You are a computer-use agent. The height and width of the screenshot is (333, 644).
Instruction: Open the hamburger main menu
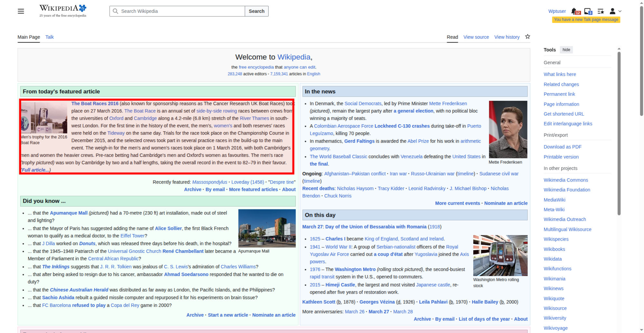[x=21, y=11]
